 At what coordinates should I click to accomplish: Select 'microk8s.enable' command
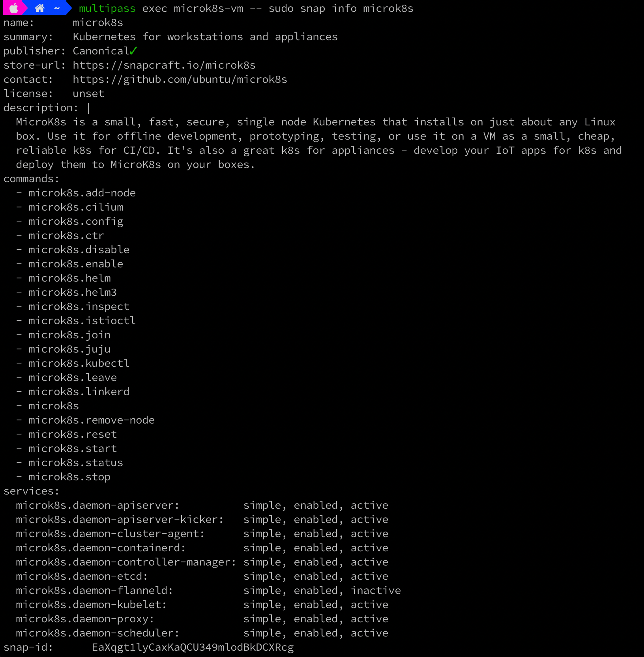(x=76, y=264)
